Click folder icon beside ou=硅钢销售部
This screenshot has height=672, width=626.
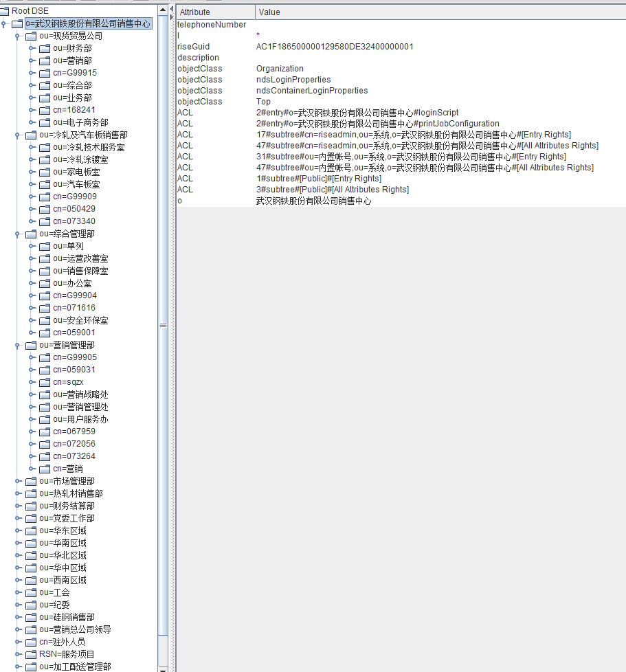[31, 618]
